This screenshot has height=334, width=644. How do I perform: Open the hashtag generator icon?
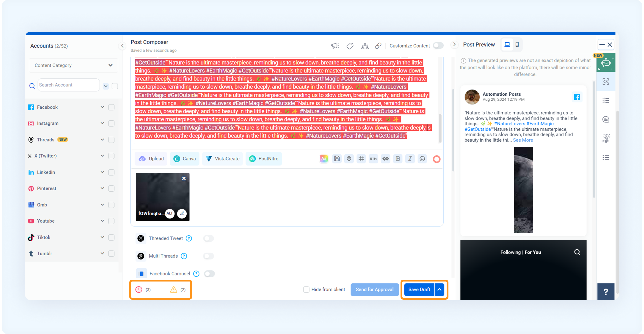click(x=361, y=159)
